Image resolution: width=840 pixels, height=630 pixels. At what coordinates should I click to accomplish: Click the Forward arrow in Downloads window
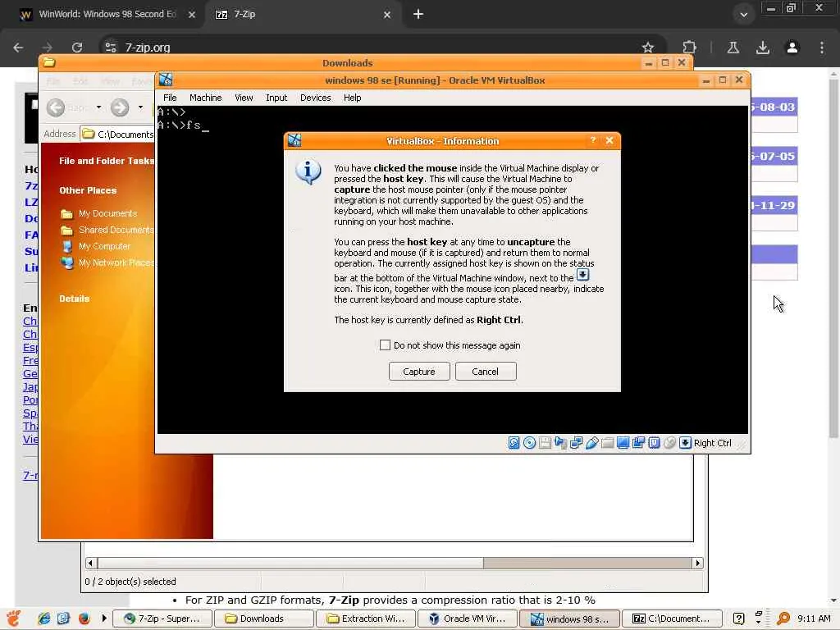click(120, 107)
